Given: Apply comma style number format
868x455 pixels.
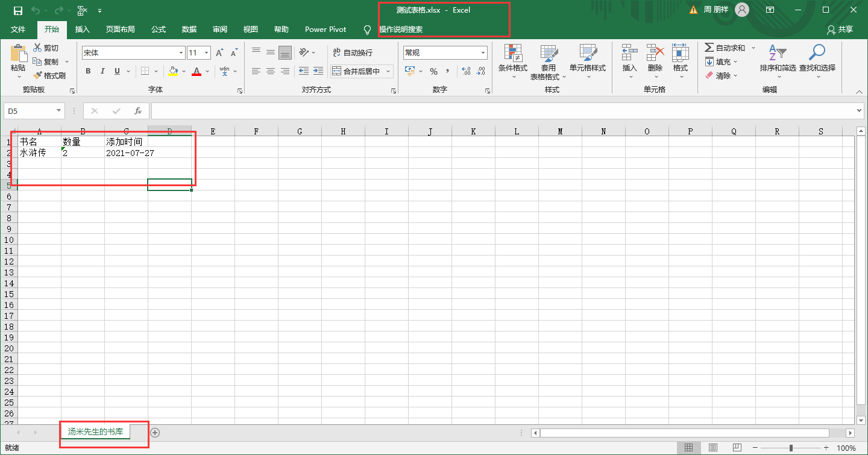Looking at the screenshot, I should coord(448,71).
